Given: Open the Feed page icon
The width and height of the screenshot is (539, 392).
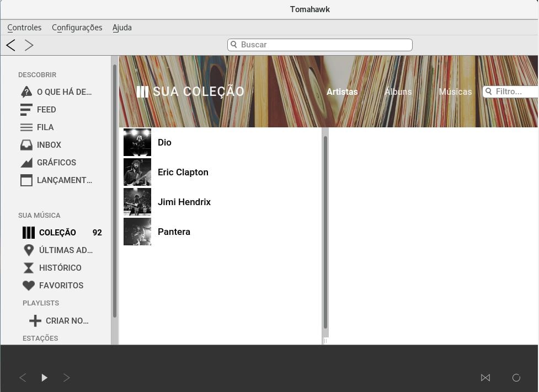Looking at the screenshot, I should coord(26,110).
